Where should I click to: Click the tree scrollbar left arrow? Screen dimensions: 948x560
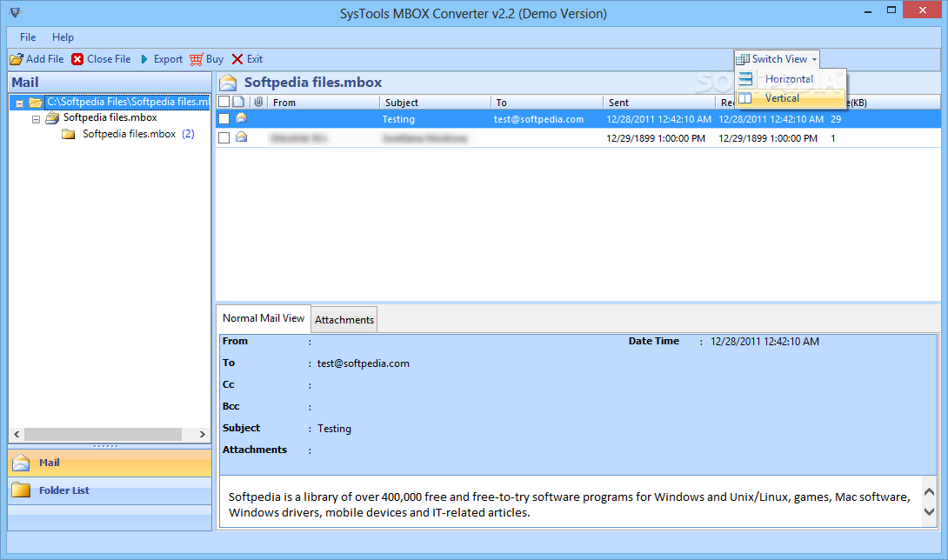pos(17,434)
